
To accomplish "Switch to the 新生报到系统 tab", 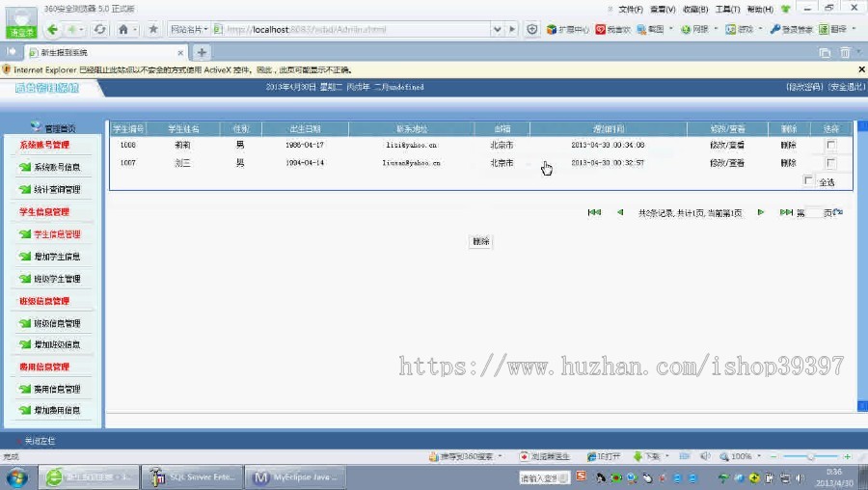I will pyautogui.click(x=105, y=53).
